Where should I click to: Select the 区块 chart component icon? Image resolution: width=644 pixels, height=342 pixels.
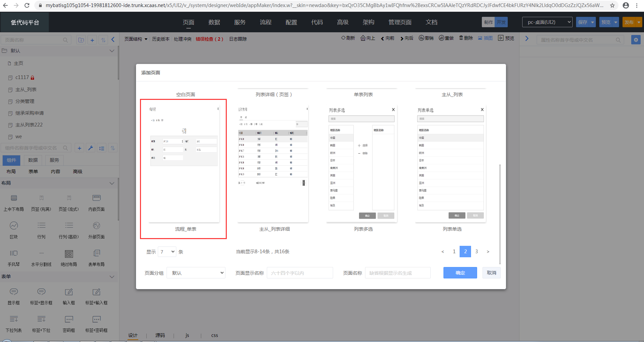tap(14, 226)
